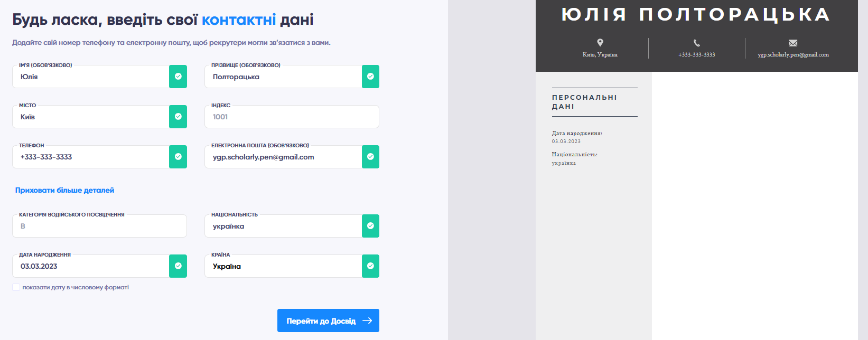Enable 'показати дату в числовому форматі' checkbox
The width and height of the screenshot is (868, 340).
pos(16,287)
